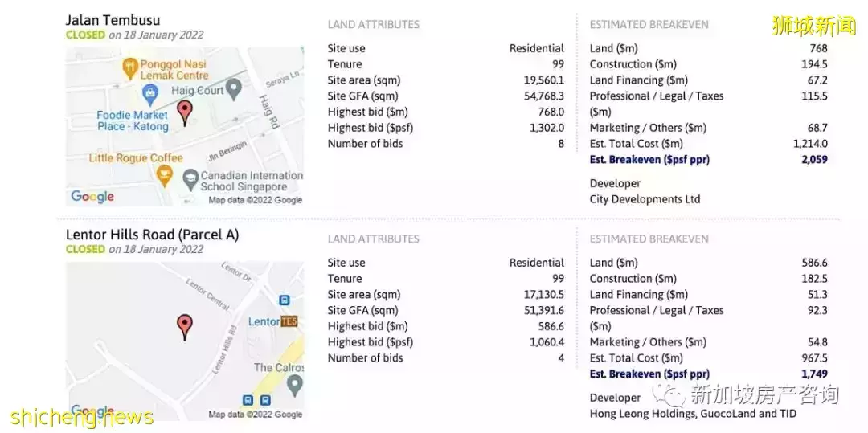Click the Lentor TE5 station label
The height and width of the screenshot is (433, 868).
[273, 321]
